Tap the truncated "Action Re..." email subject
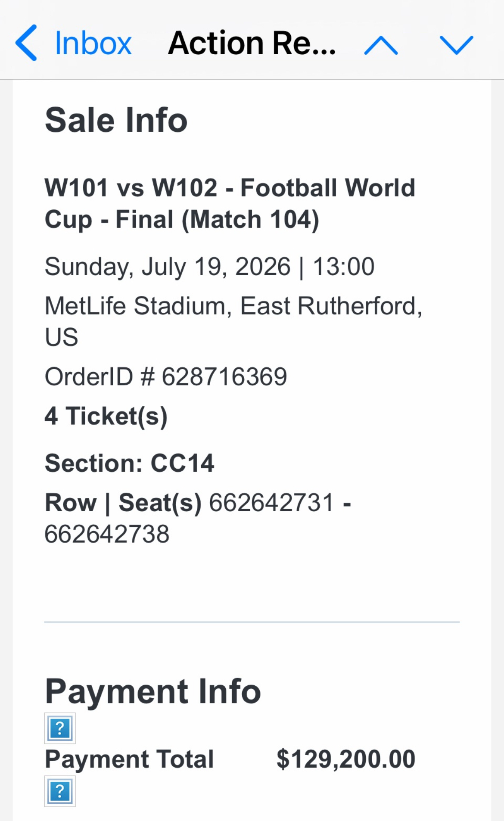Screen dimensions: 504x821 click(x=252, y=44)
